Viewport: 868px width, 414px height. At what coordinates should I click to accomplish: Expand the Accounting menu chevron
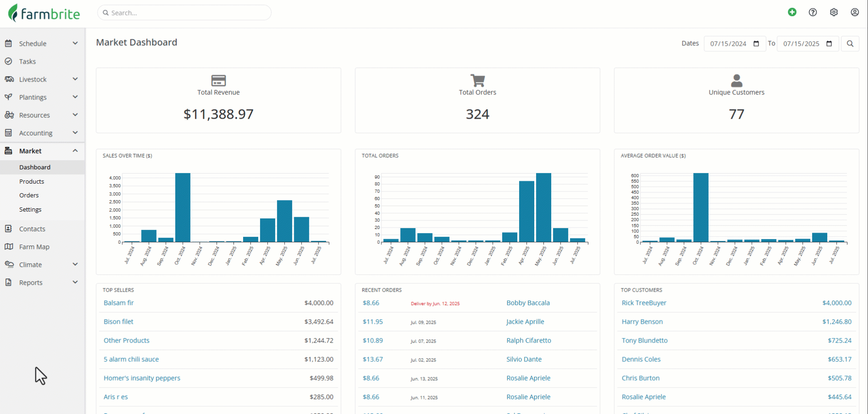[75, 132]
